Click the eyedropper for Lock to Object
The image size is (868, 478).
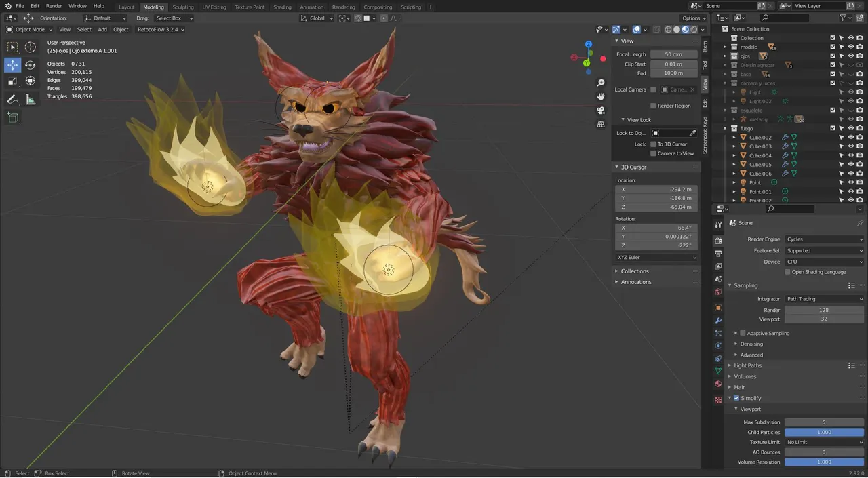click(x=692, y=133)
